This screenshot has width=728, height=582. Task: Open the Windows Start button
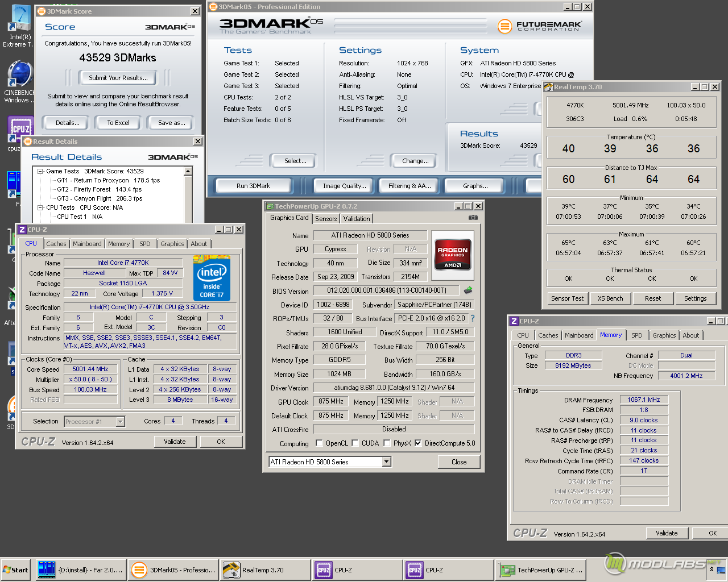15,569
